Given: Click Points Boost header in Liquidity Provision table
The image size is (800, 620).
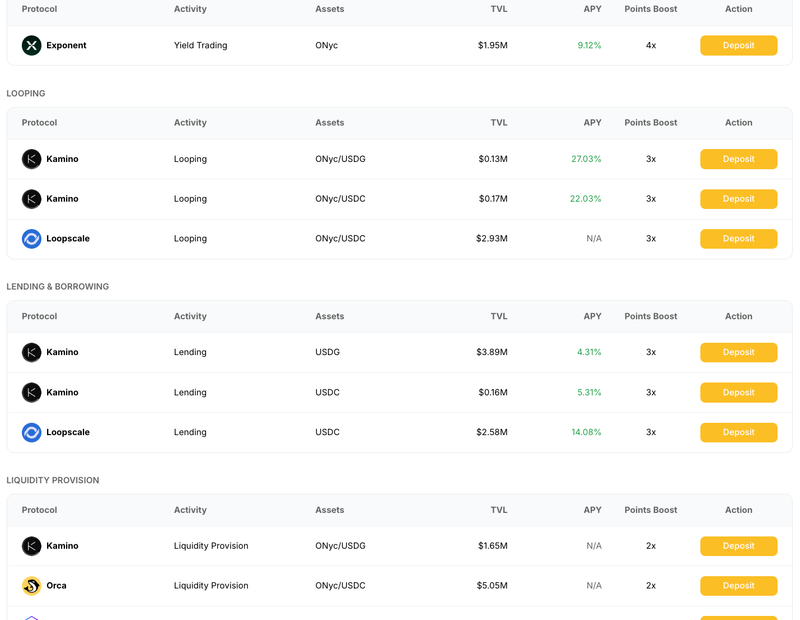Looking at the screenshot, I should pyautogui.click(x=651, y=510).
